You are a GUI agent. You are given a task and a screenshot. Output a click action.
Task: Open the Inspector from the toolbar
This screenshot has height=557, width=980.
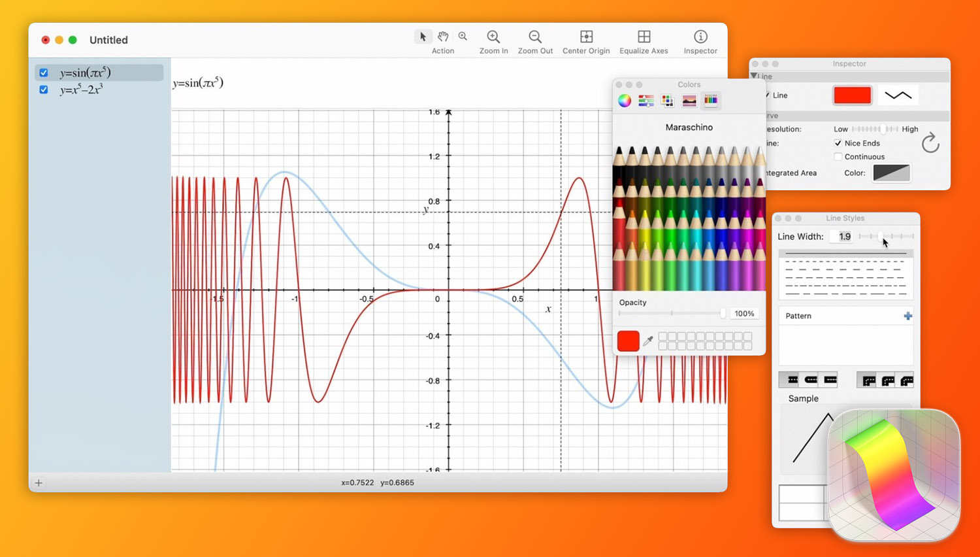pyautogui.click(x=700, y=37)
